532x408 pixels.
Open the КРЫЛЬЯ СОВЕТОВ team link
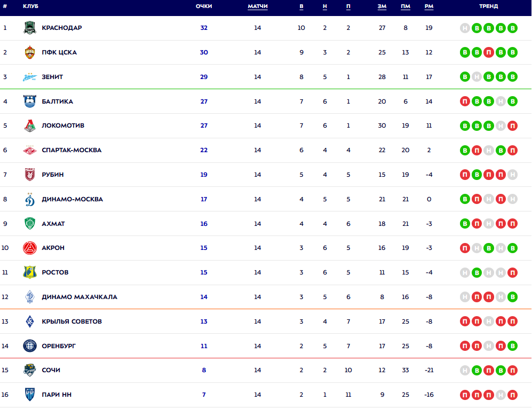click(72, 321)
